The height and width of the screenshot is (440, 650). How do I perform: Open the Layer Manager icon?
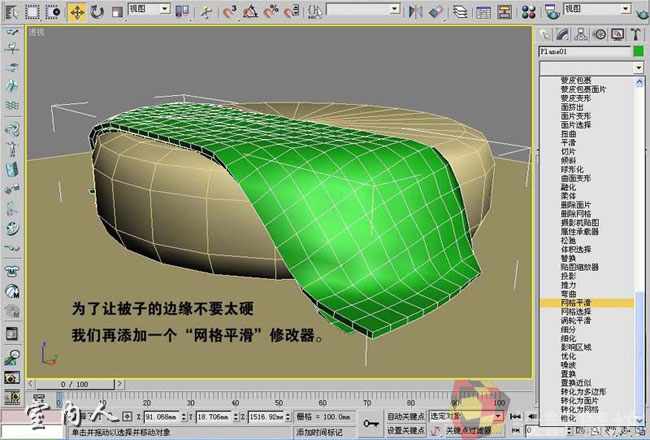(x=460, y=12)
